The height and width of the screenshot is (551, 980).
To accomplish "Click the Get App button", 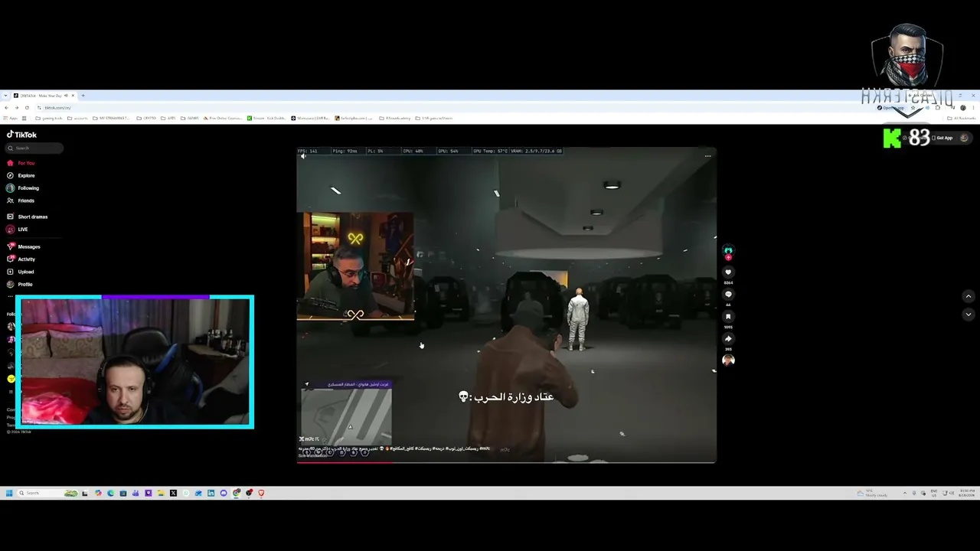I will [x=942, y=138].
